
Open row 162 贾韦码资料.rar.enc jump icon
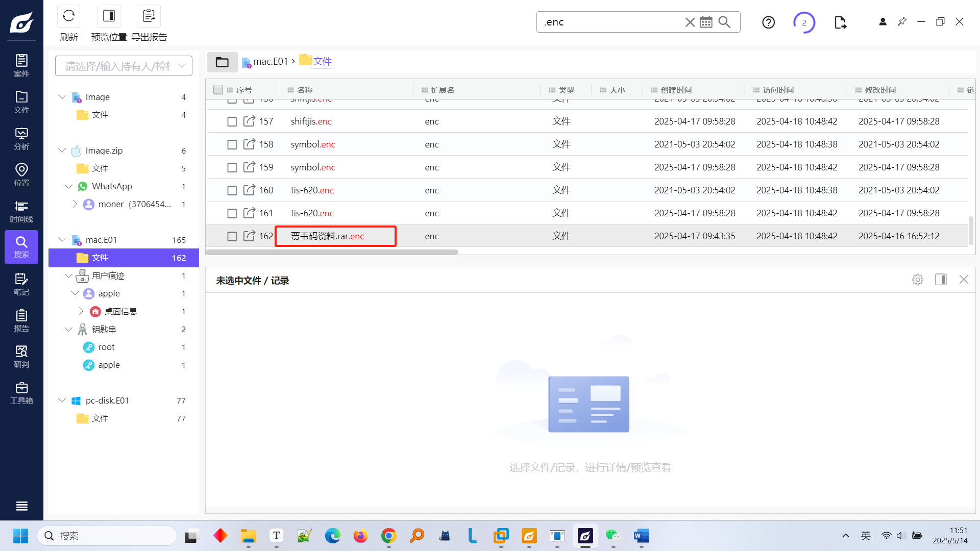pos(249,236)
